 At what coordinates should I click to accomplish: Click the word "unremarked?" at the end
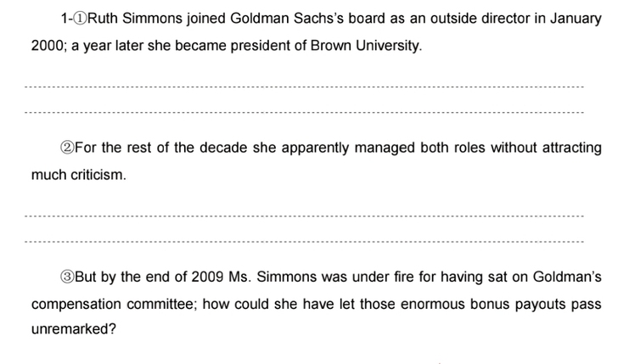click(x=74, y=329)
